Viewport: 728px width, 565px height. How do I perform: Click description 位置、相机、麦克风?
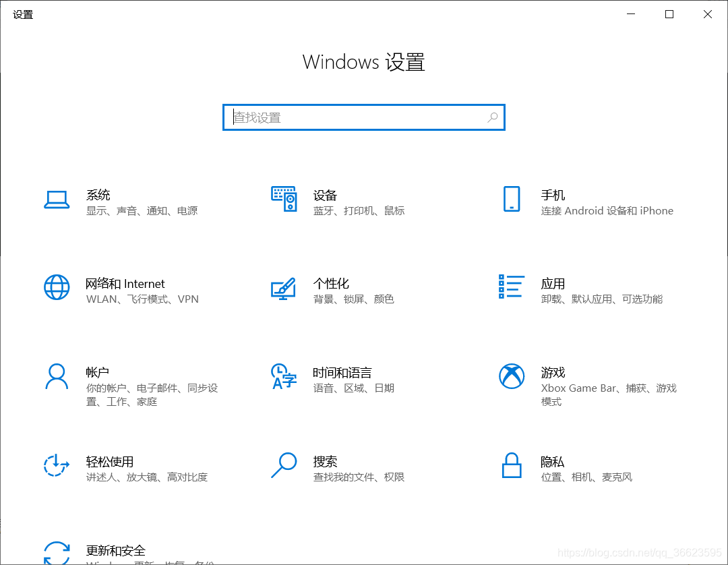point(586,477)
